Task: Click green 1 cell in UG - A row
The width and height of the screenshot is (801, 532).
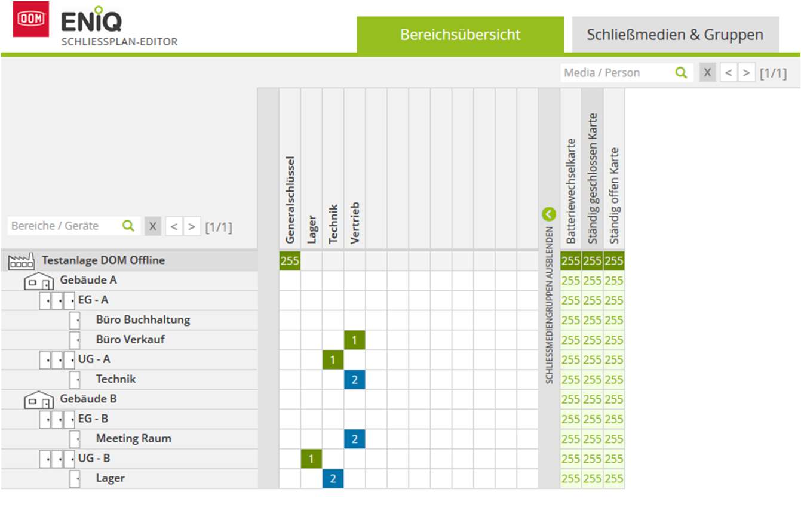Action: point(333,359)
